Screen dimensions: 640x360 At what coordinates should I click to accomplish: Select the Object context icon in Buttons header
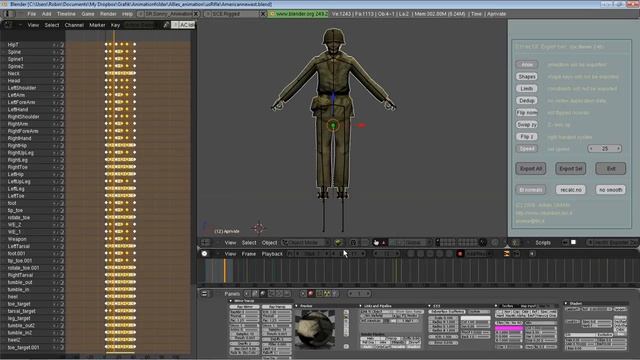[x=271, y=293]
